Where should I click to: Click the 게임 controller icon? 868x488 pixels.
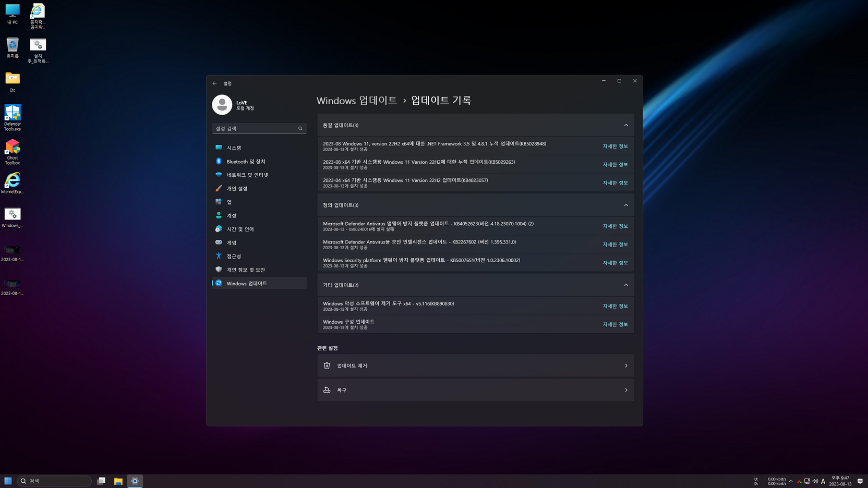click(x=219, y=242)
